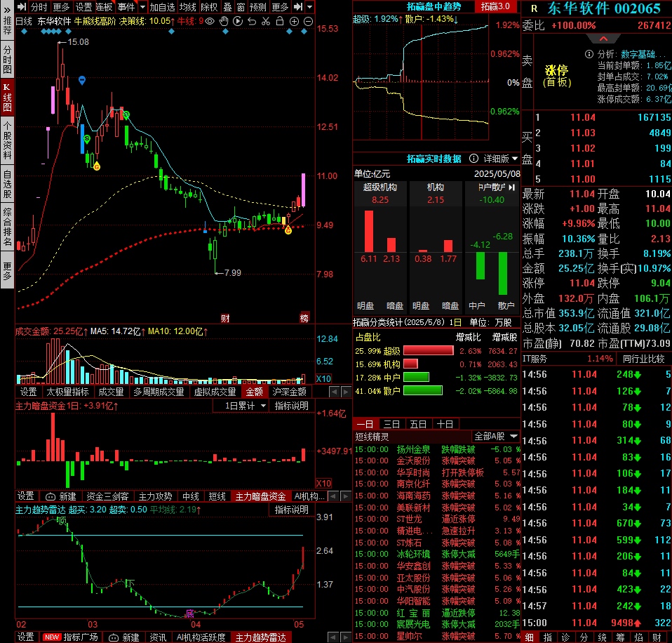672x643 pixels.
Task: Select AI机构活跃度 bottom tab
Action: point(201,637)
